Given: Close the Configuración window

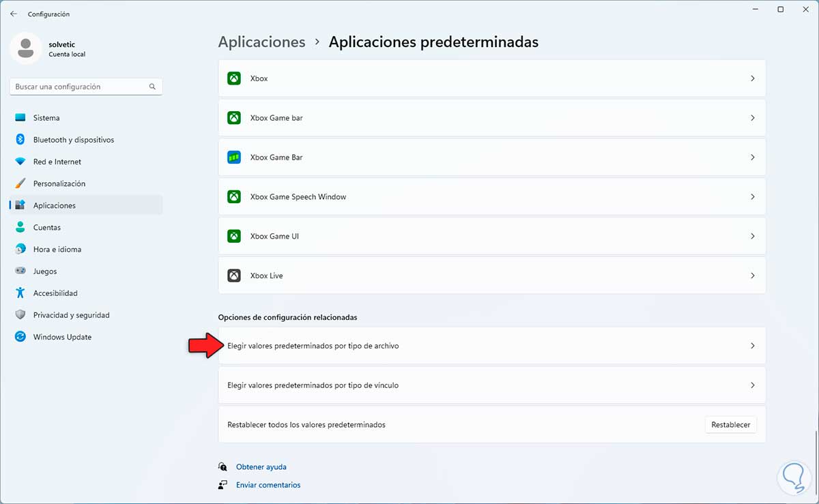Looking at the screenshot, I should (x=807, y=10).
